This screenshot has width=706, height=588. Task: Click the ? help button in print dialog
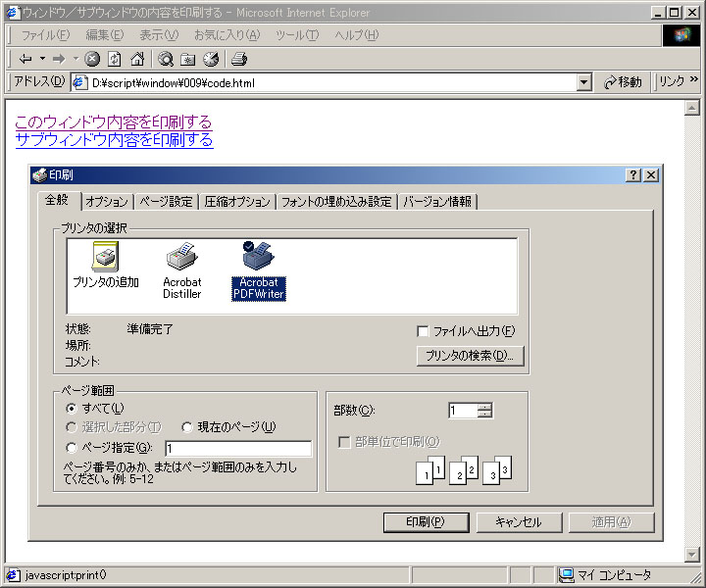(633, 175)
